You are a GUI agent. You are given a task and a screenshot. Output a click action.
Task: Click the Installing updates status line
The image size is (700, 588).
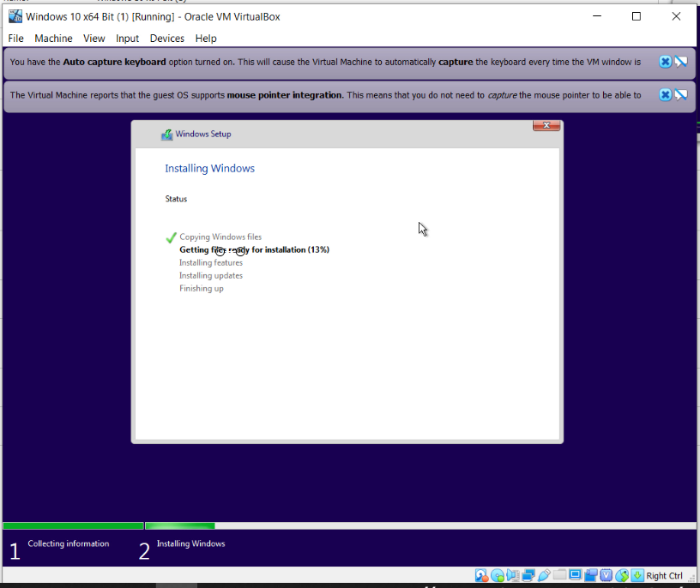click(x=211, y=276)
